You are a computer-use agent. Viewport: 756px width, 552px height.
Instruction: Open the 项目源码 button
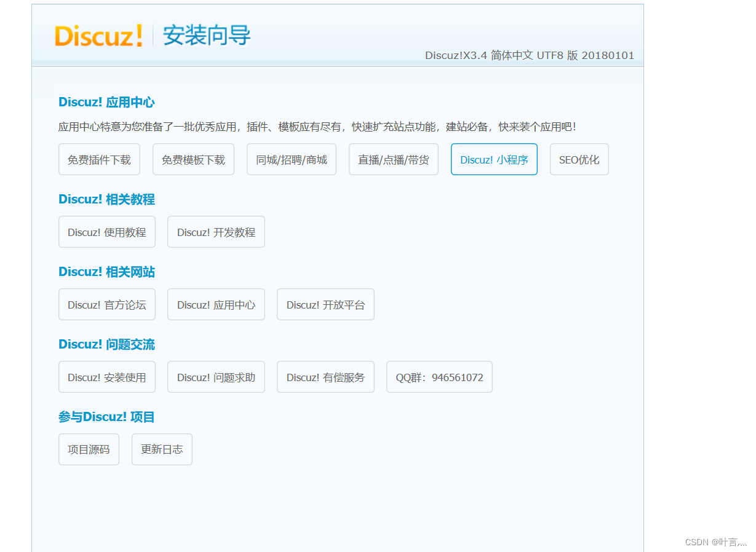pyautogui.click(x=89, y=450)
